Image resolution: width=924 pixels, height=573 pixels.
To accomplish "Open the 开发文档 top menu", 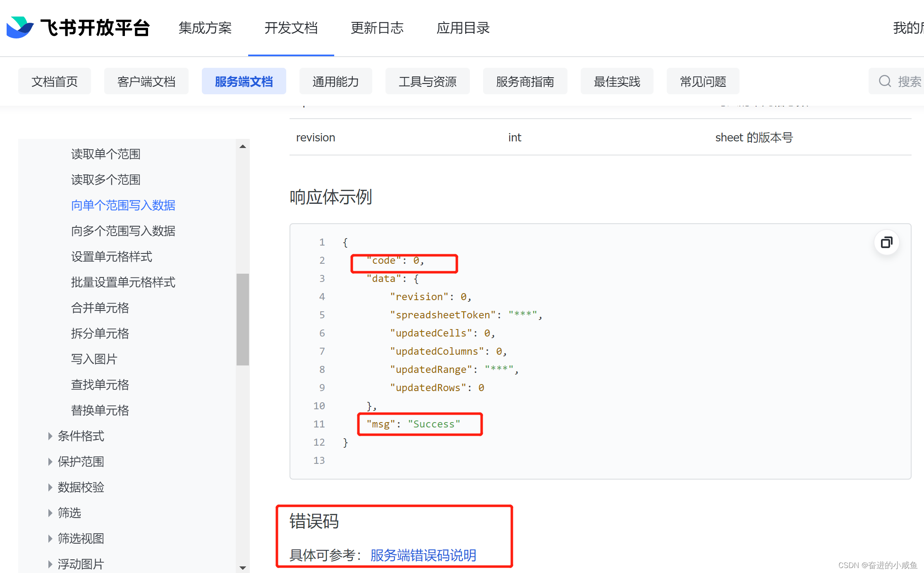I will [x=291, y=28].
